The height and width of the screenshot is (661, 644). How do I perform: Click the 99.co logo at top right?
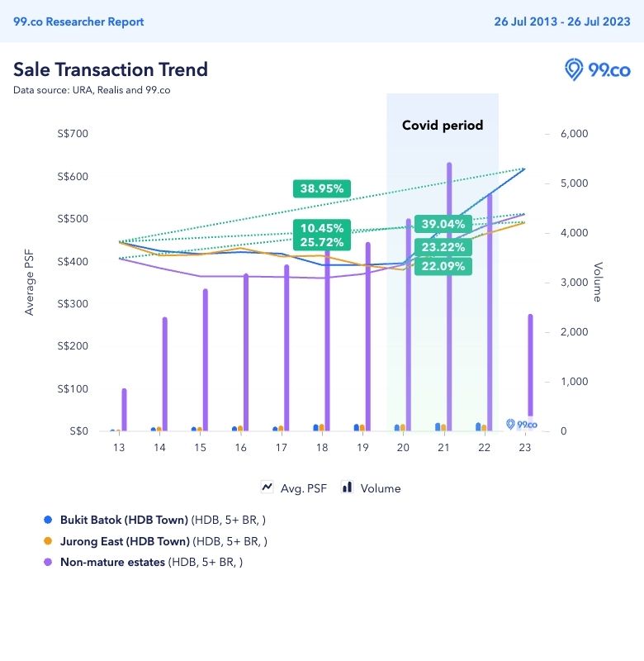click(597, 70)
